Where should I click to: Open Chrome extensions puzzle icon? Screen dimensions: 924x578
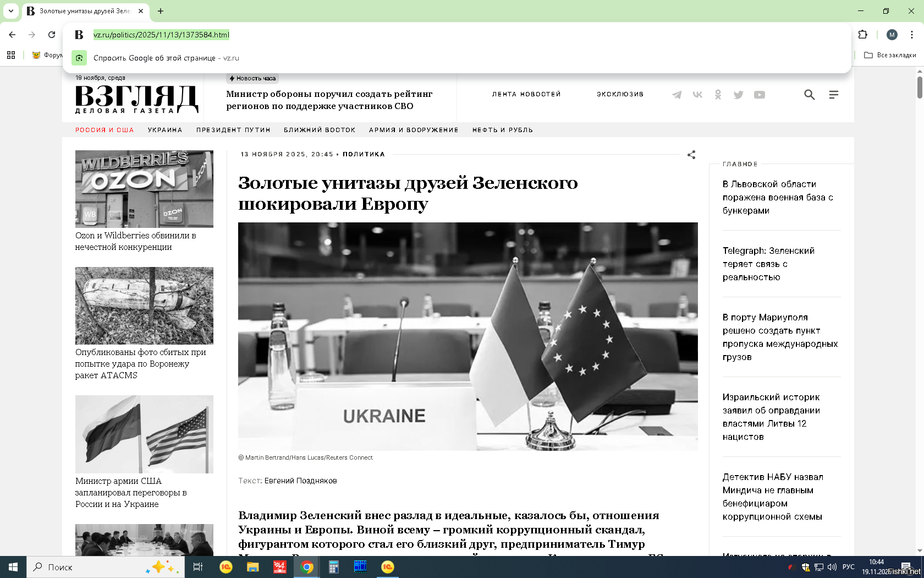click(x=862, y=35)
